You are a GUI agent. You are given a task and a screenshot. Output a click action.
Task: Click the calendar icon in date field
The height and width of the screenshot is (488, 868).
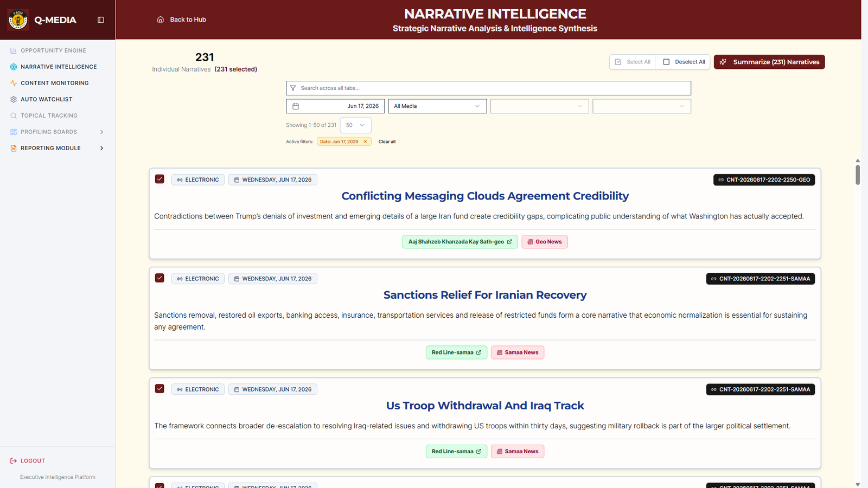296,106
